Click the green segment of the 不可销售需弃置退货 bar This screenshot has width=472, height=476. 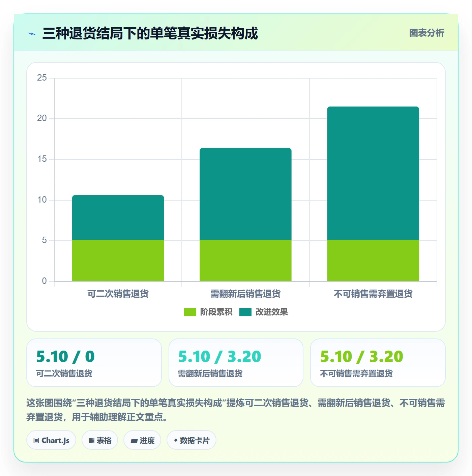(373, 260)
